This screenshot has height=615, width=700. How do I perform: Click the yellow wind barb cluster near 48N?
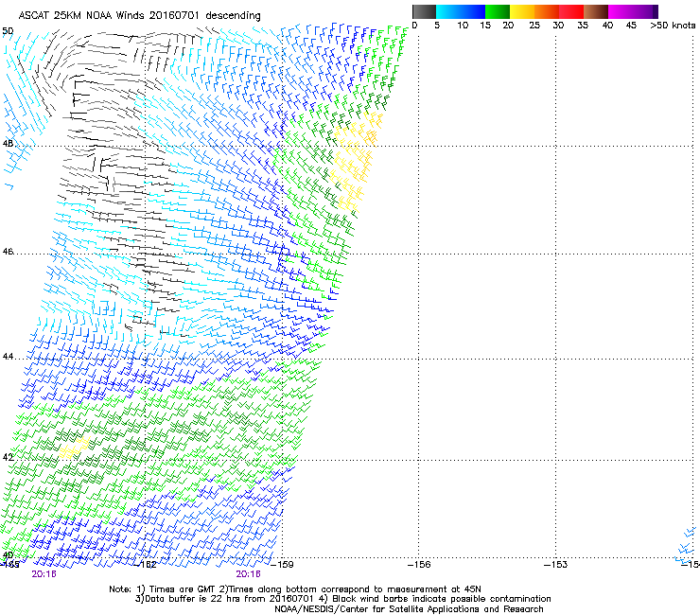click(x=355, y=161)
